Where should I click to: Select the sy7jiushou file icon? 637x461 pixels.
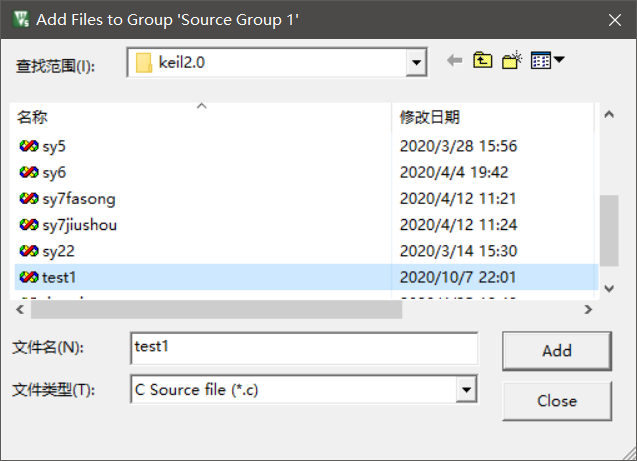pos(29,225)
